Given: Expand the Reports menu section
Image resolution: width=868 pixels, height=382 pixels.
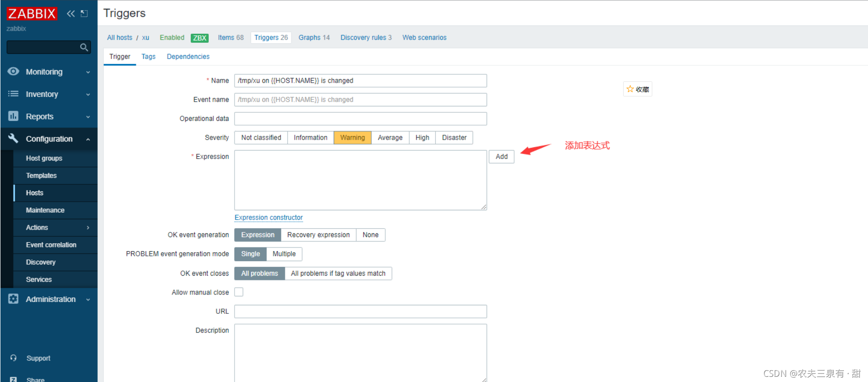Looking at the screenshot, I should click(88, 117).
